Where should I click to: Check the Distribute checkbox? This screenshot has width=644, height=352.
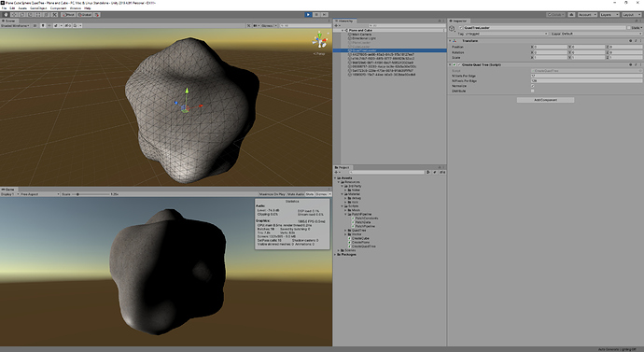[x=533, y=91]
